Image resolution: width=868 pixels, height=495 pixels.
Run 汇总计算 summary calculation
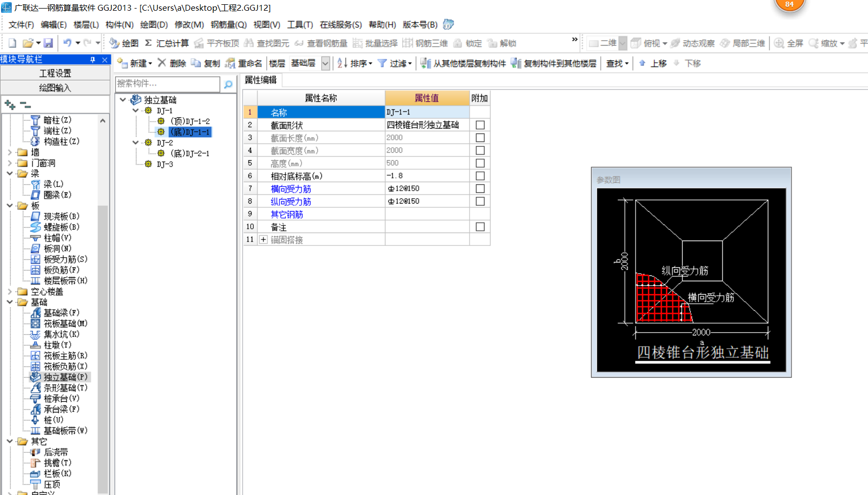(167, 43)
